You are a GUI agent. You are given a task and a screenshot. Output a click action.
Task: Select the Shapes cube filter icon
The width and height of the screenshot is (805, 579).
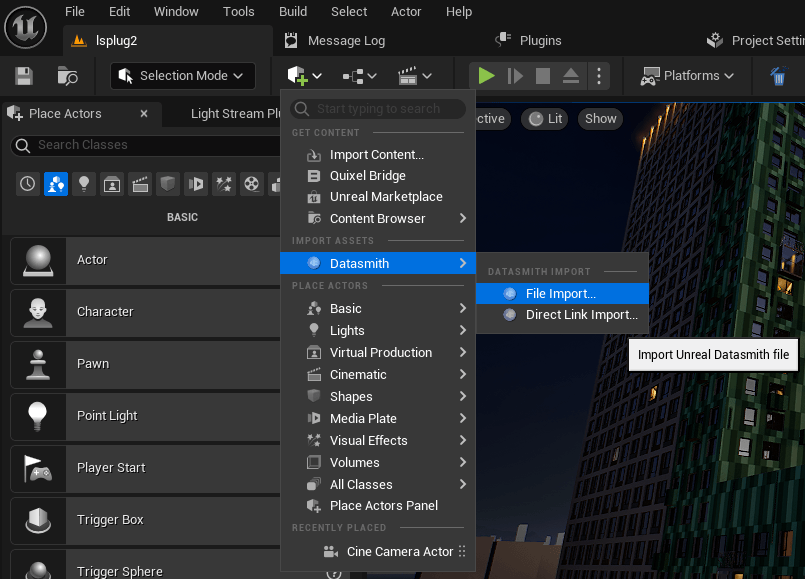pos(168,184)
